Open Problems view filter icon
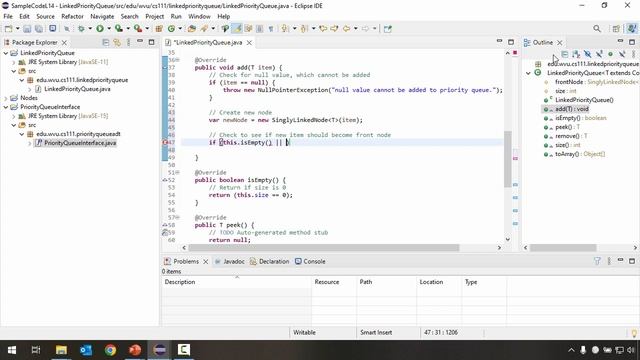Viewport: 640px width, 360px height. 597,261
